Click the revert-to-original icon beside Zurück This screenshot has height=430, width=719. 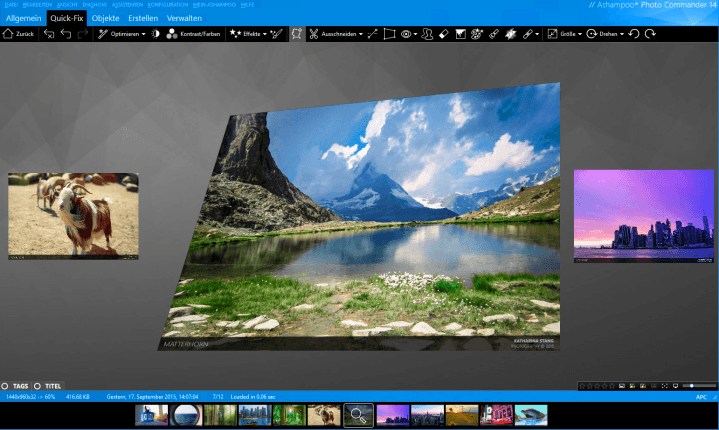pos(49,34)
